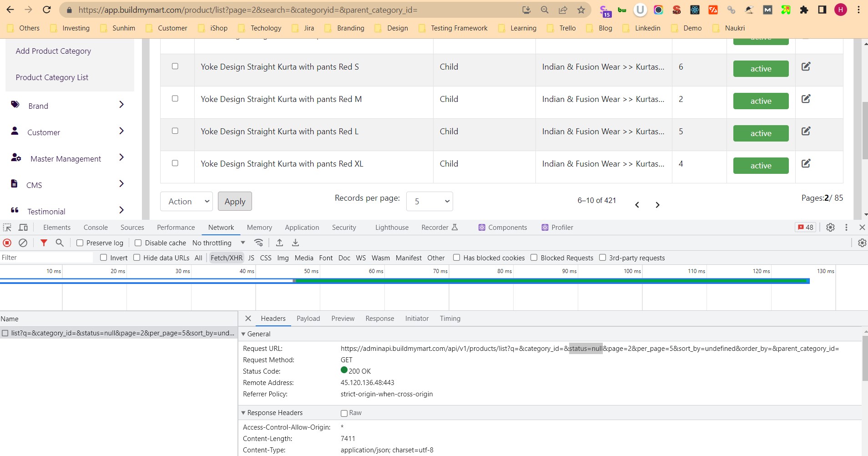Clear the network log
The height and width of the screenshot is (456, 868).
click(x=23, y=243)
